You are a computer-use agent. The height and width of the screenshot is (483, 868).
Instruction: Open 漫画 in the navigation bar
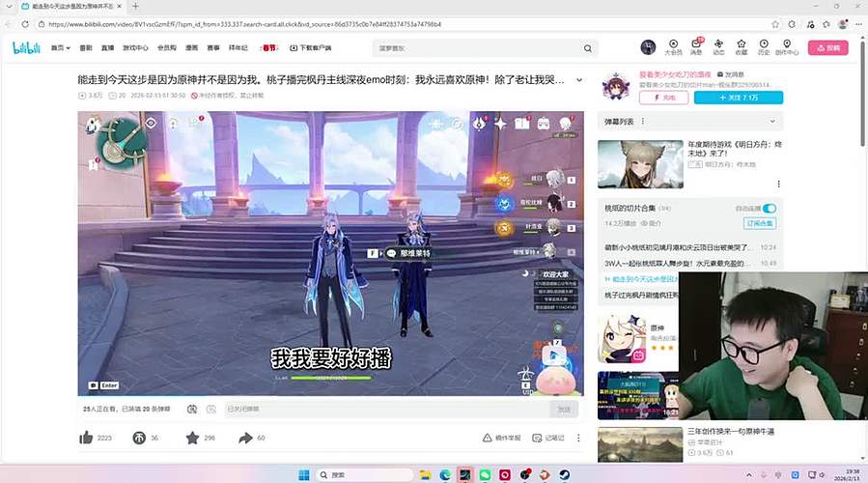pyautogui.click(x=191, y=48)
